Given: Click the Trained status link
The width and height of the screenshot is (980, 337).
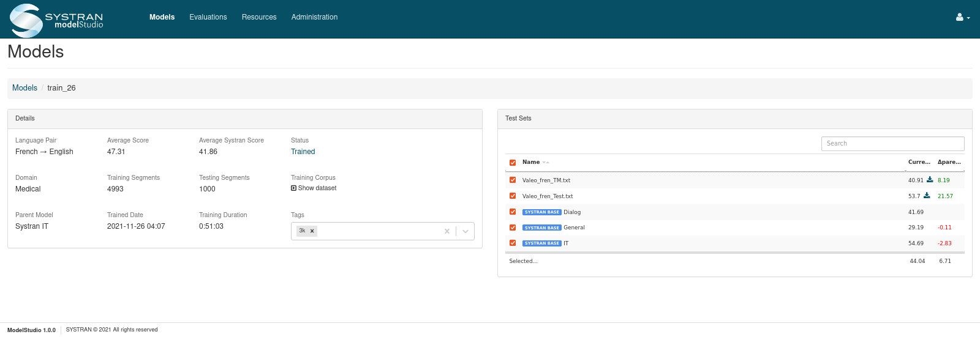Looking at the screenshot, I should click(x=303, y=152).
